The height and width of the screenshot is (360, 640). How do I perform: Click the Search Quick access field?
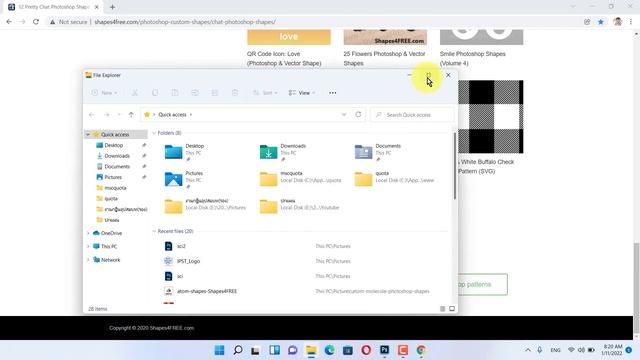pos(412,115)
